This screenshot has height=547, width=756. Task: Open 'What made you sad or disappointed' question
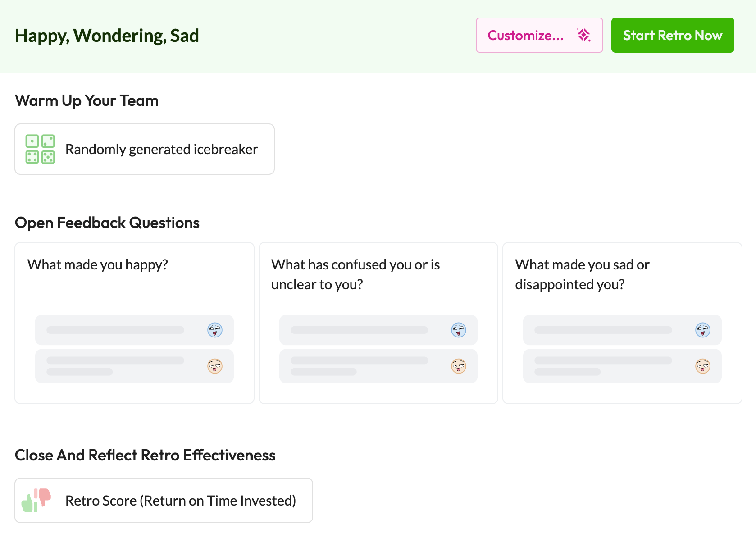tap(582, 274)
